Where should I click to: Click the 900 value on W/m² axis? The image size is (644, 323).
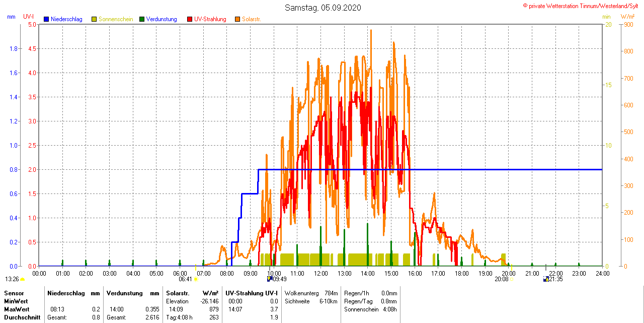628,24
